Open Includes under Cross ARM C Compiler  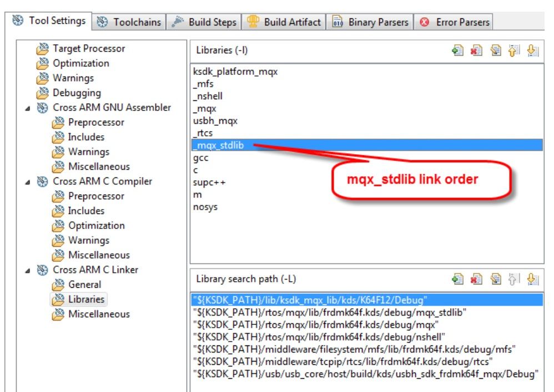78,211
